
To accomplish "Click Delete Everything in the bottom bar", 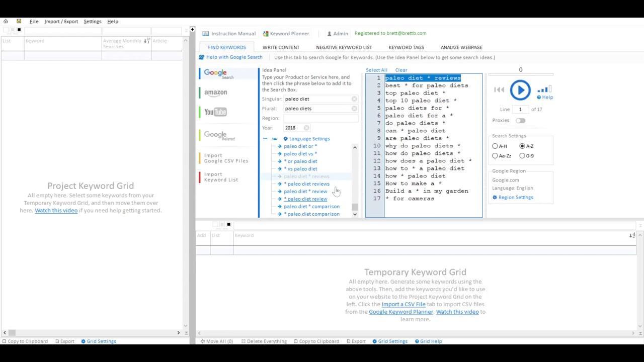I will 264,341.
